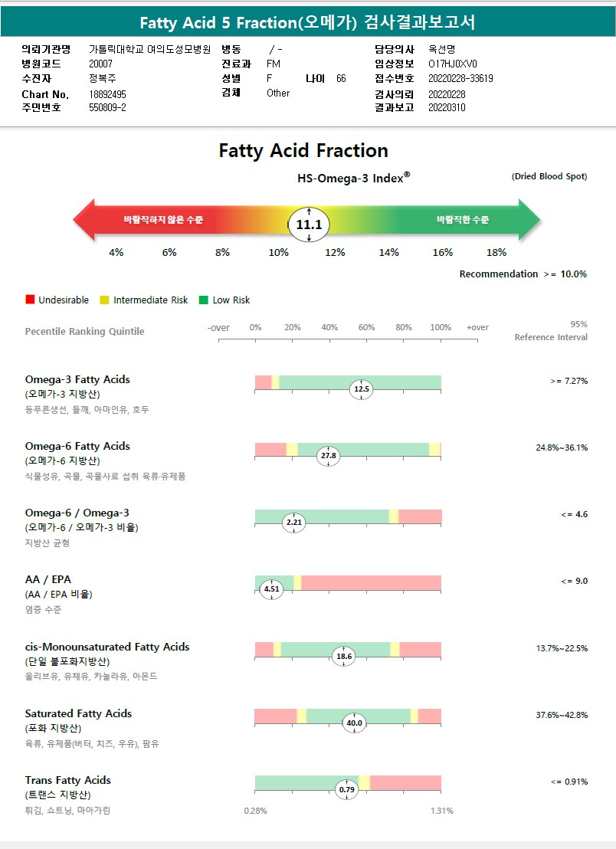Click the yellow Intermediate Risk legend swatch
616x849 pixels.
coord(105,300)
